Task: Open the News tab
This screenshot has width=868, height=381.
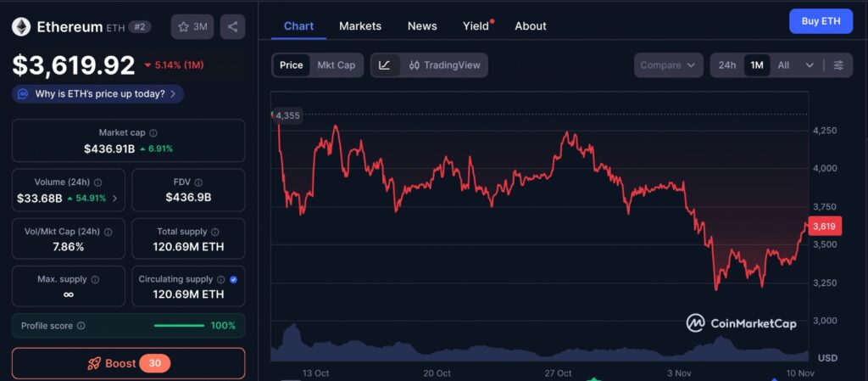Action: pos(422,26)
